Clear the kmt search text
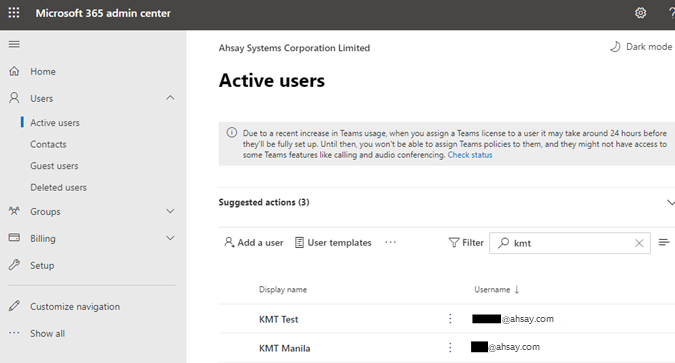The width and height of the screenshot is (675, 363). 639,243
